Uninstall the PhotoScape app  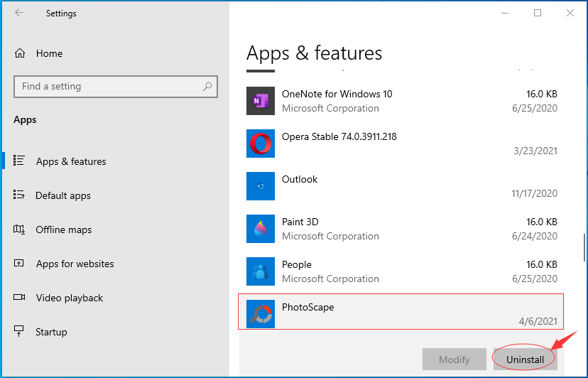(525, 360)
